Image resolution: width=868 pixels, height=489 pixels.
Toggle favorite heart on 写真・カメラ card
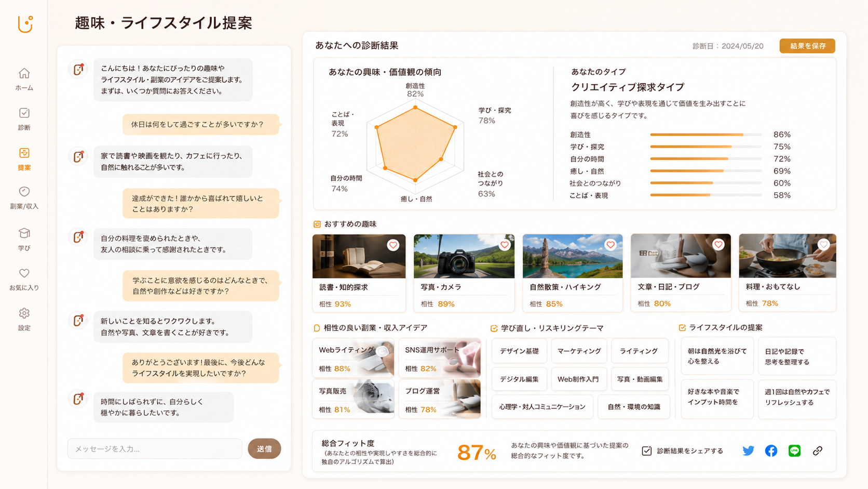point(504,245)
